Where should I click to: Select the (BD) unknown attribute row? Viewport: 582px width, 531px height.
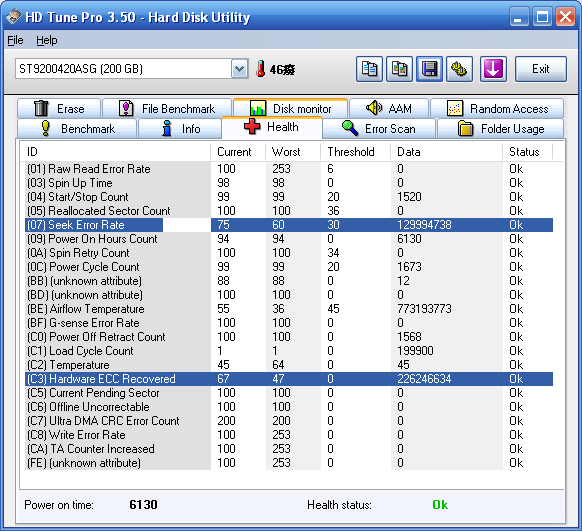click(x=289, y=295)
